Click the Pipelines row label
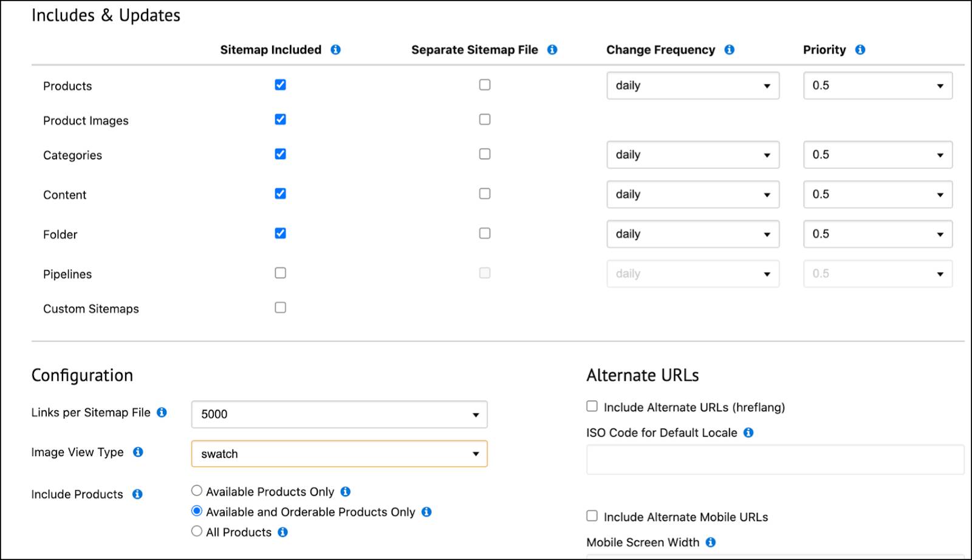Image resolution: width=972 pixels, height=560 pixels. [67, 274]
